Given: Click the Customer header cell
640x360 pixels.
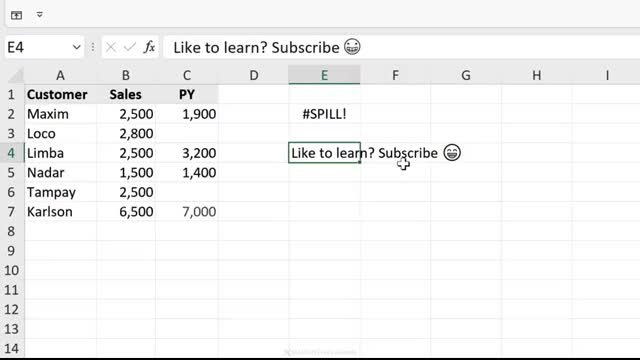Looking at the screenshot, I should 60,95.
